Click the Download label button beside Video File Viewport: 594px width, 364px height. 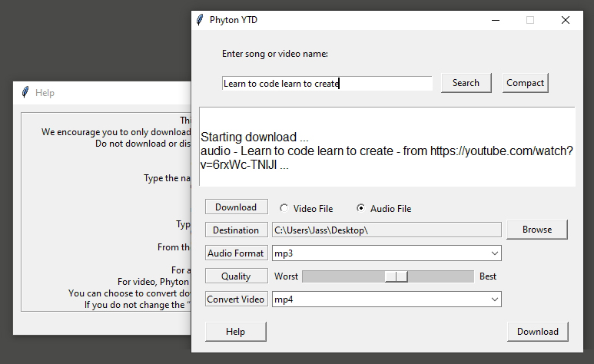coord(237,207)
